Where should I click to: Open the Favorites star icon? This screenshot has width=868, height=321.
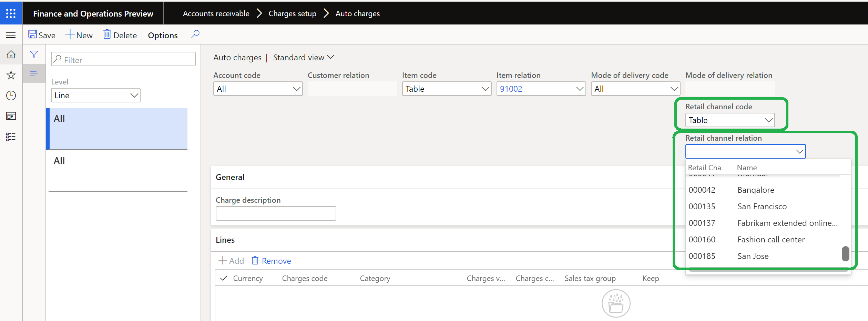click(x=11, y=75)
